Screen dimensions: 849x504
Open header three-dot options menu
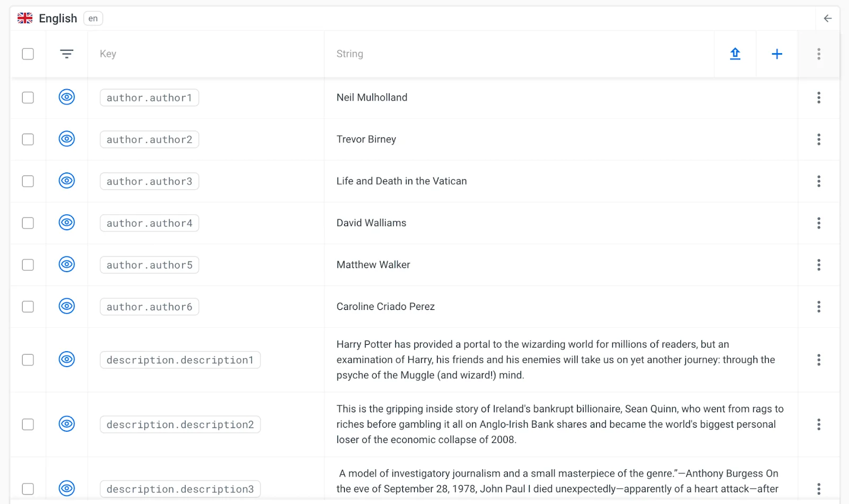tap(819, 54)
